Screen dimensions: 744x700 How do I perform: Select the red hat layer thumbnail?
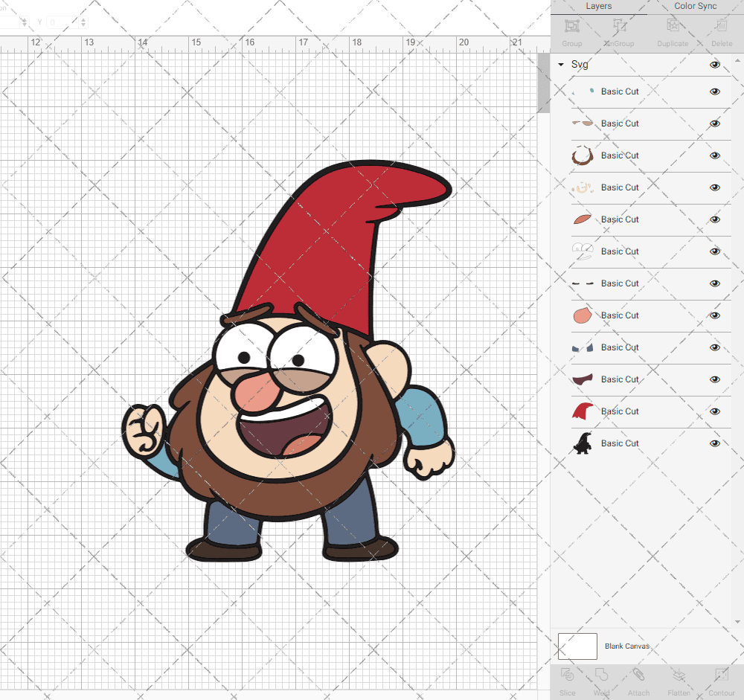pos(583,411)
